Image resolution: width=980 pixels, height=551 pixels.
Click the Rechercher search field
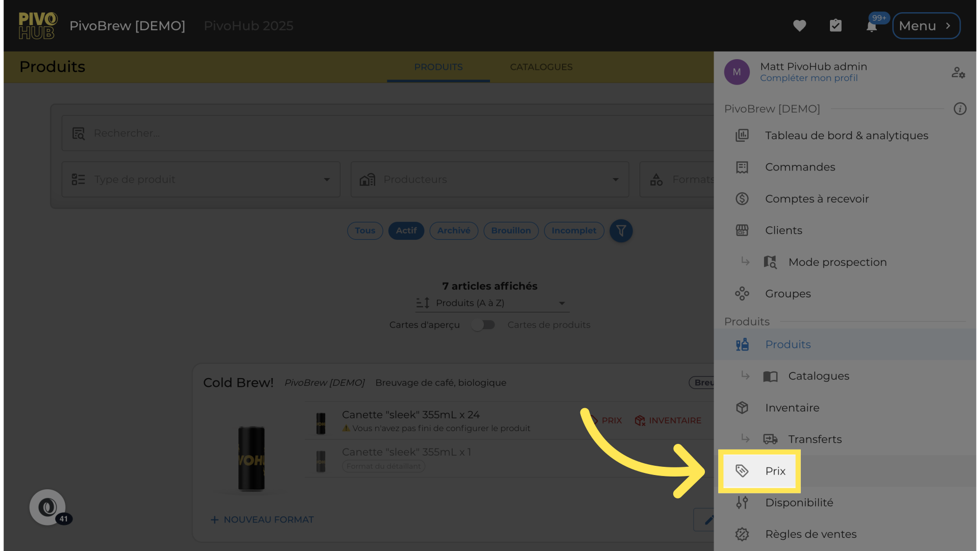[x=388, y=133]
